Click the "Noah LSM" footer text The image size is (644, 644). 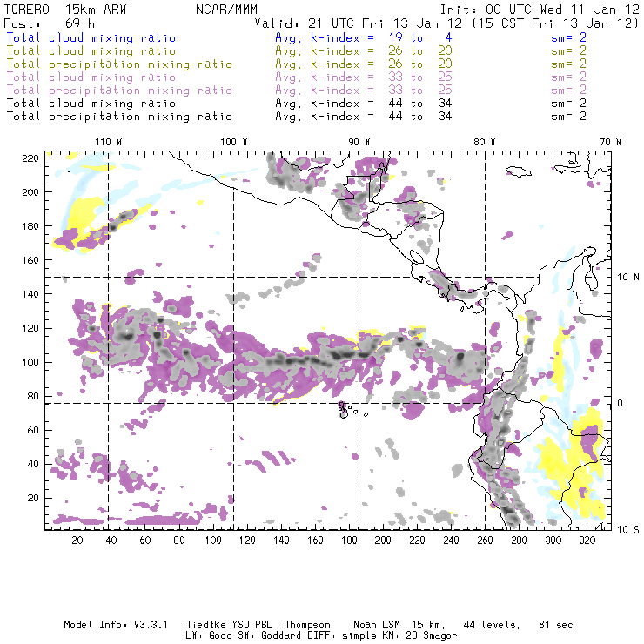pyautogui.click(x=377, y=625)
